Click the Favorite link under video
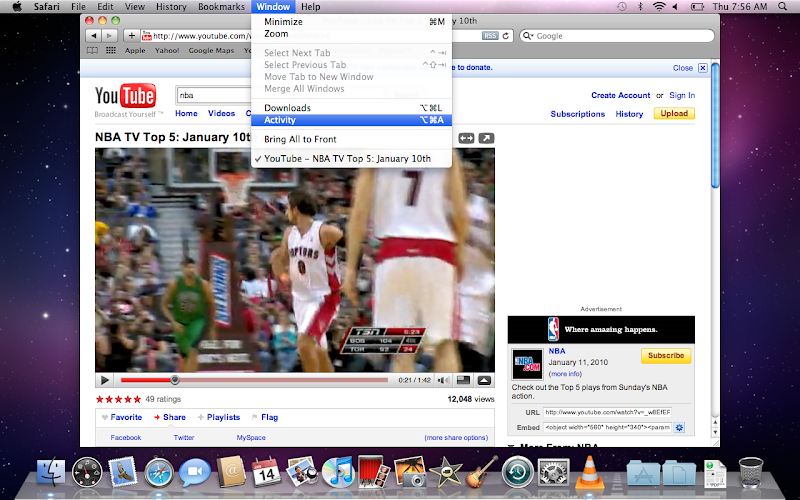Viewport: 800px width, 500px height. coord(126,417)
